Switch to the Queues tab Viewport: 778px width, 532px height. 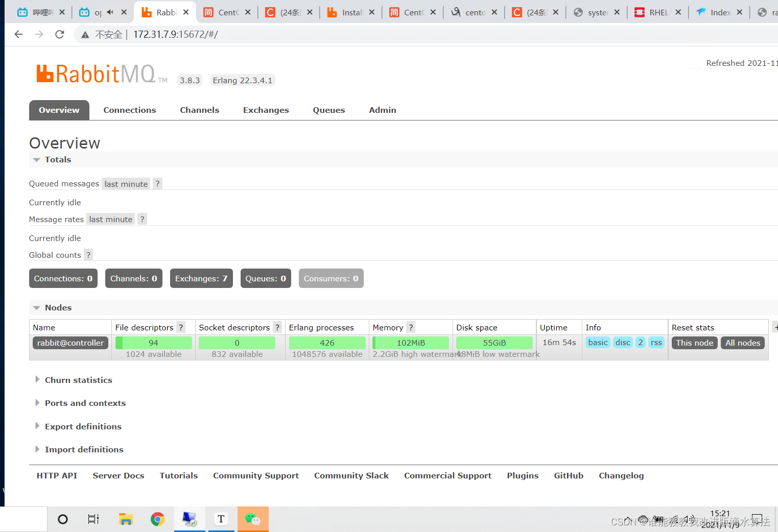tap(329, 110)
